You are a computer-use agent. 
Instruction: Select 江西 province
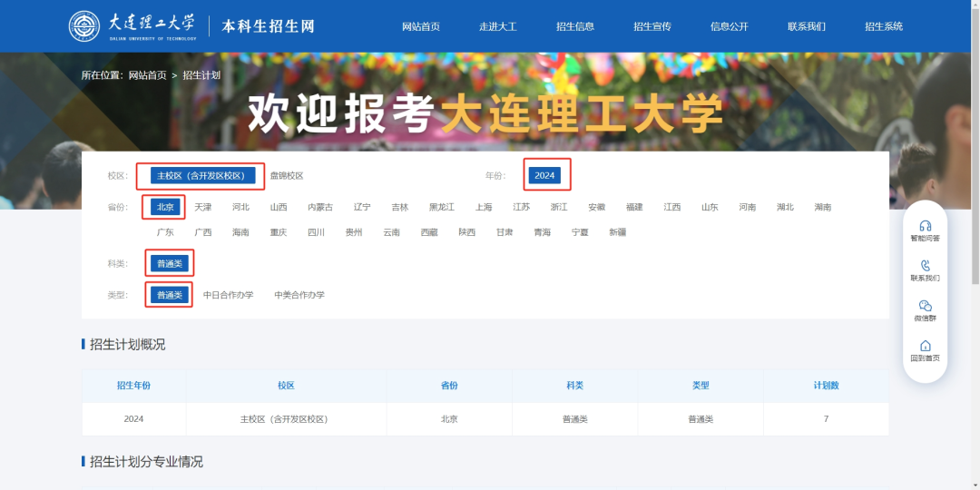point(671,207)
